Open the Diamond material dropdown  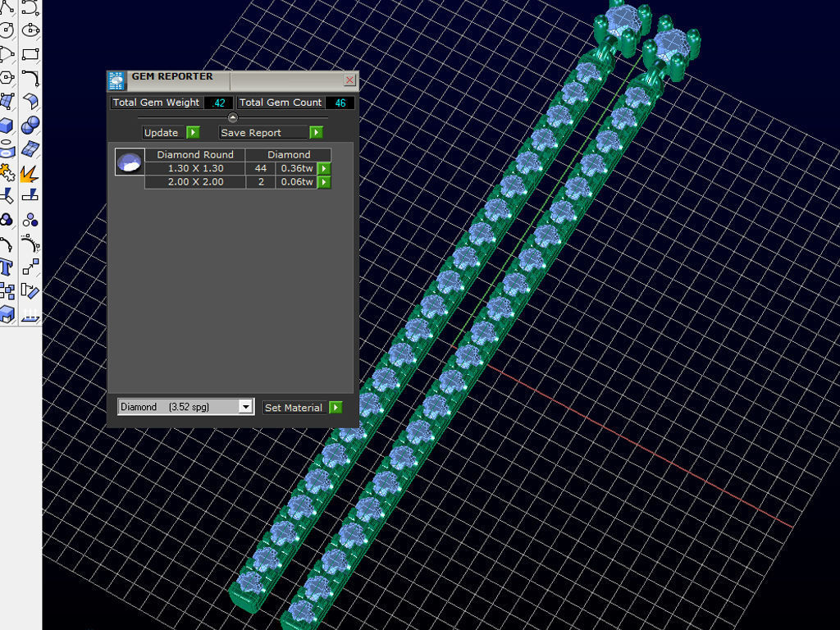click(245, 407)
